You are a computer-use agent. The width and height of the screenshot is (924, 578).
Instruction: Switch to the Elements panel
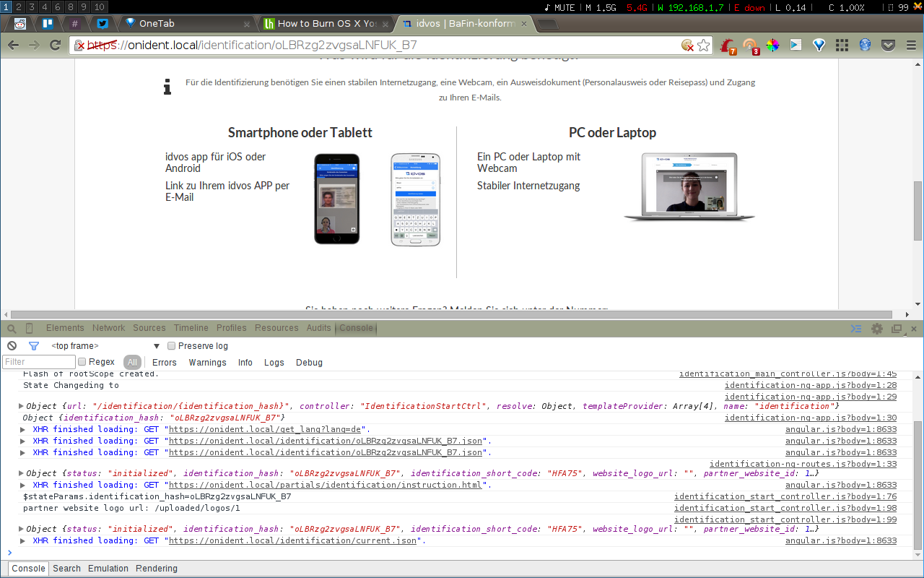[x=65, y=328]
